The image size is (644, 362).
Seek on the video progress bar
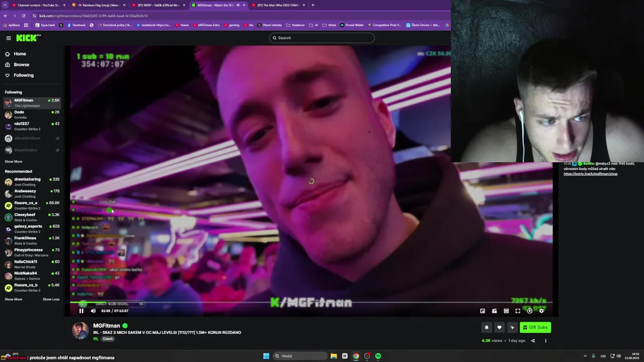(x=311, y=303)
